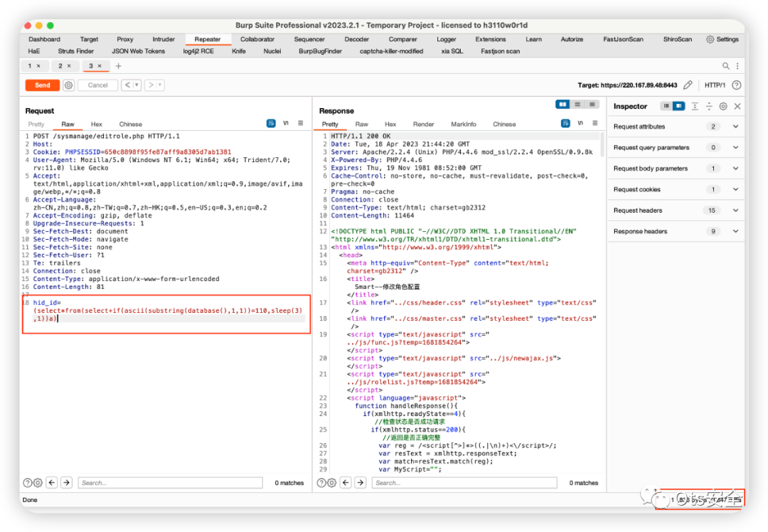
Task: Jump to next response search match
Action: click(x=361, y=482)
